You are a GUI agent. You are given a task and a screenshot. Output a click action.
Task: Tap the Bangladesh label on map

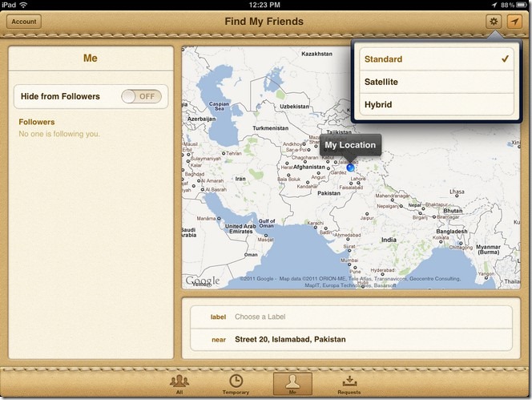pyautogui.click(x=452, y=231)
